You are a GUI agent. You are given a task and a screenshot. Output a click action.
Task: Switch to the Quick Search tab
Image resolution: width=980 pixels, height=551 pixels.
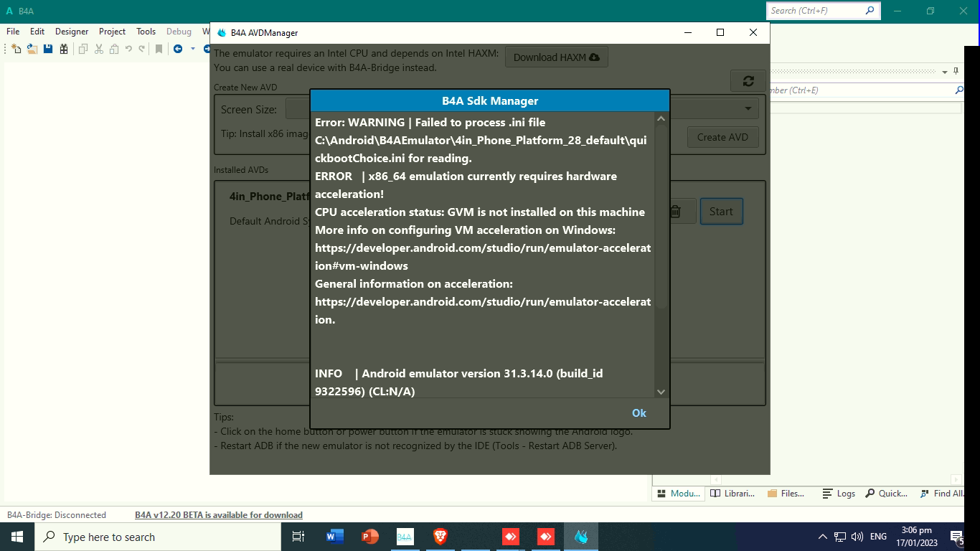point(886,493)
